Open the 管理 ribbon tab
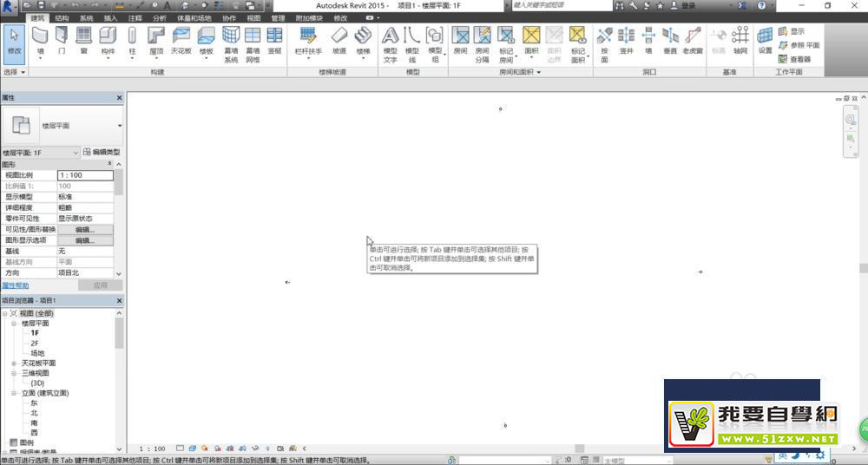868x465 pixels. click(x=278, y=17)
